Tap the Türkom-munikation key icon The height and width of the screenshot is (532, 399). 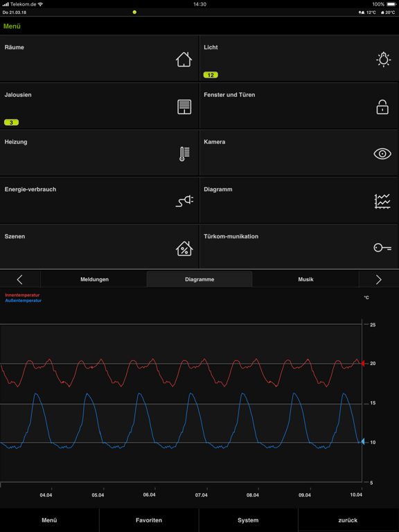382,248
